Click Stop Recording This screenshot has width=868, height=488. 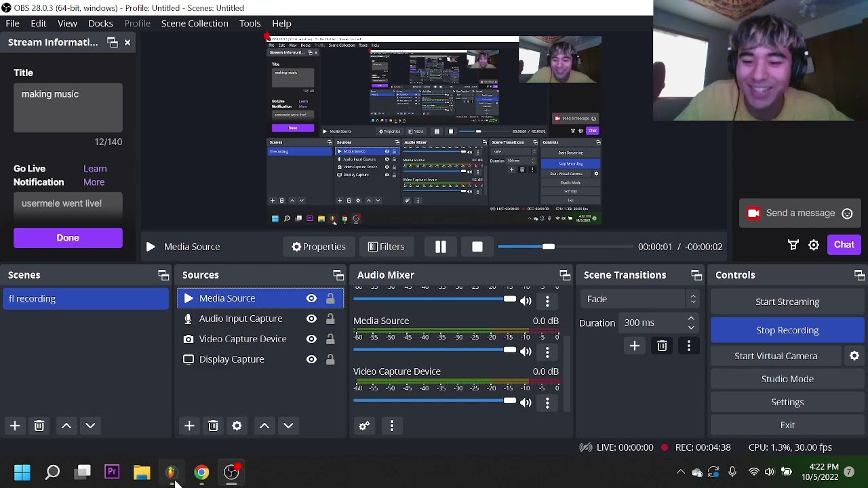point(787,330)
